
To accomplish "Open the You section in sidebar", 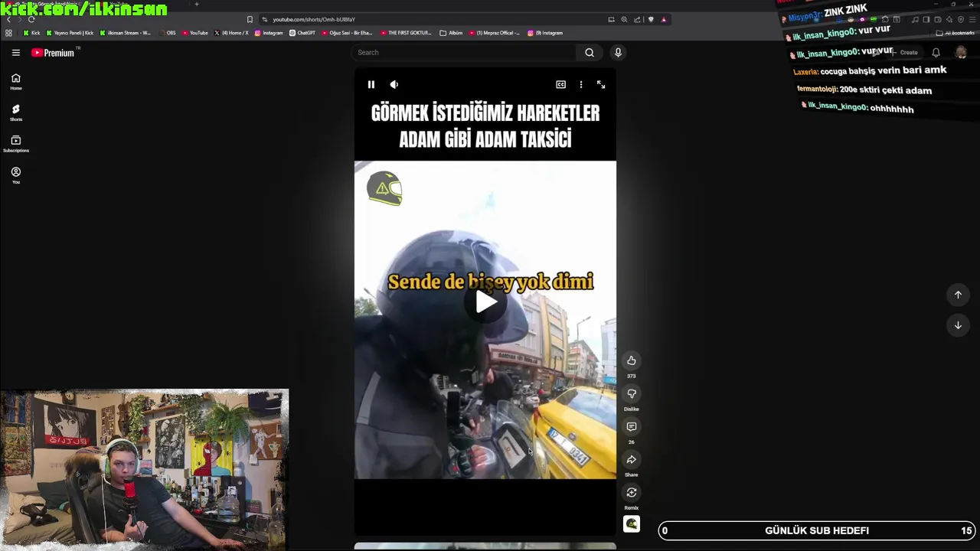I will click(15, 175).
